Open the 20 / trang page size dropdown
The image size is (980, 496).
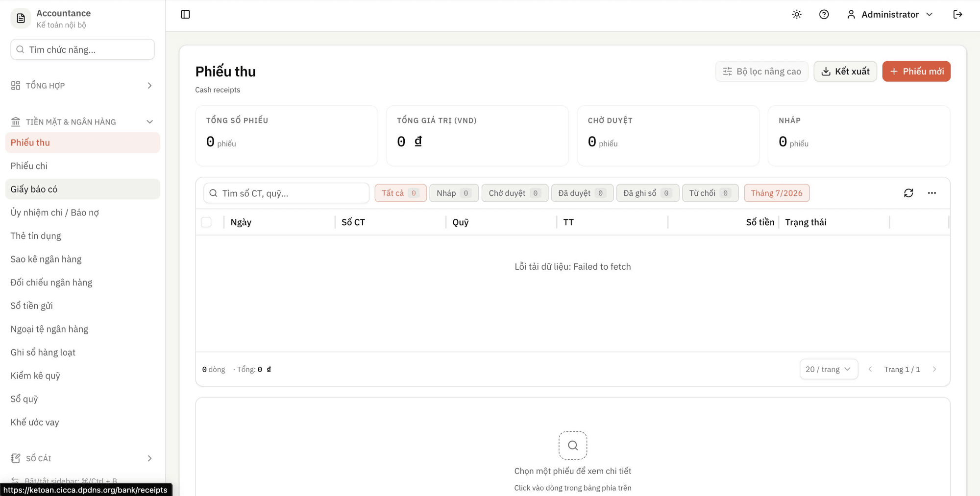tap(829, 369)
